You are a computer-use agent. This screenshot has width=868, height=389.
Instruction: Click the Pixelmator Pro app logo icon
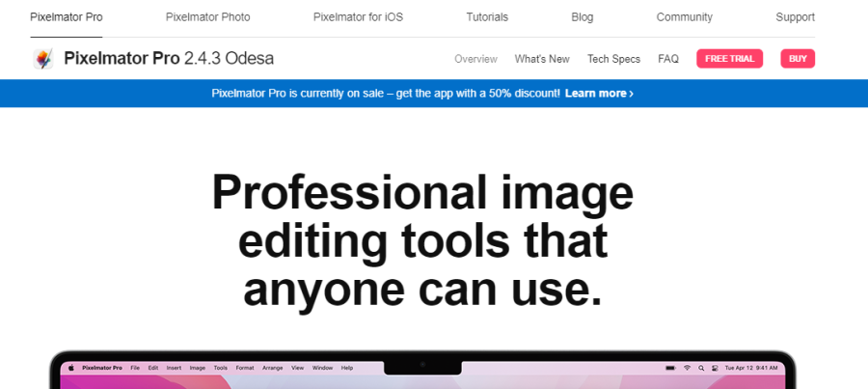pos(43,59)
